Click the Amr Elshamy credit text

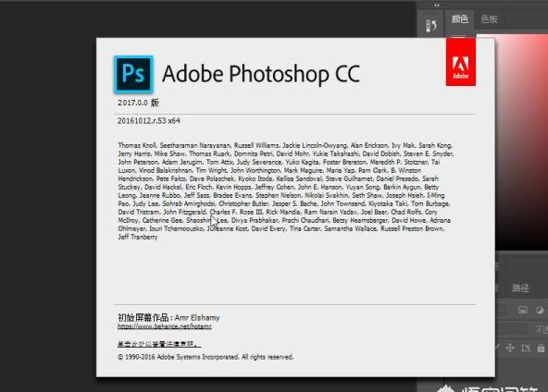pyautogui.click(x=197, y=318)
